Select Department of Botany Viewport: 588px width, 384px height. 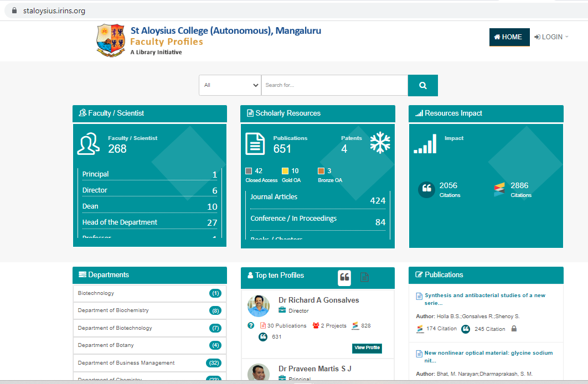click(x=149, y=345)
